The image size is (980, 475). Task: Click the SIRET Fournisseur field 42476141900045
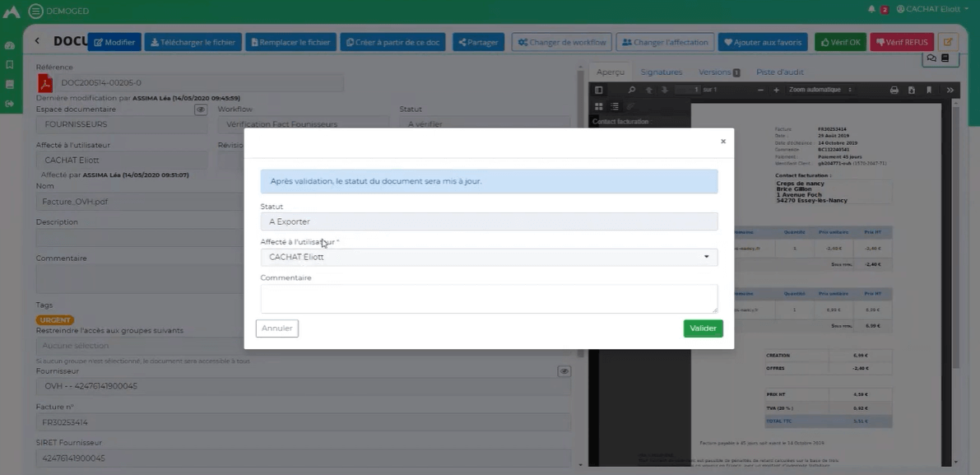click(x=303, y=459)
